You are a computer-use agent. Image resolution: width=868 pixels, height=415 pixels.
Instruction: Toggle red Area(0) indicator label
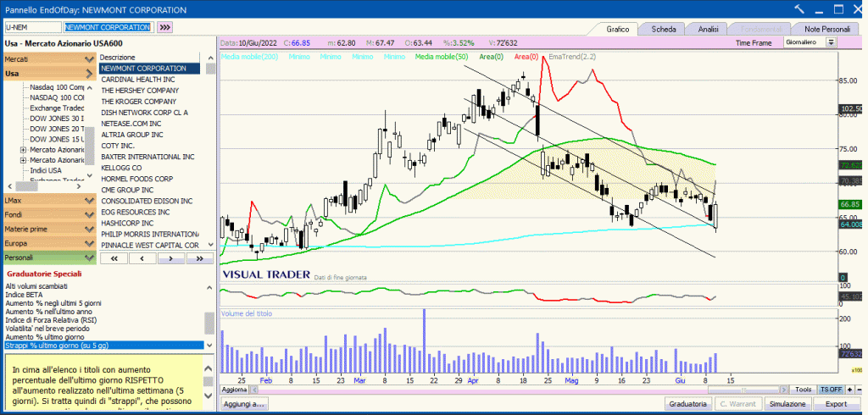526,57
